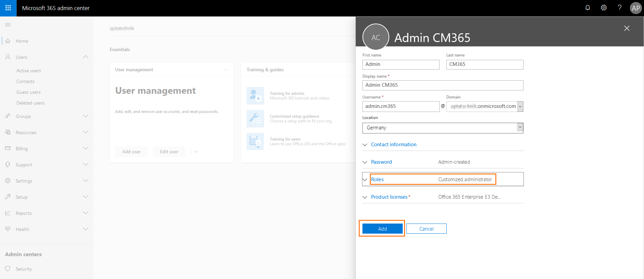Expand the Health navigation section
Image resolution: width=644 pixels, height=279 pixels.
[x=86, y=229]
